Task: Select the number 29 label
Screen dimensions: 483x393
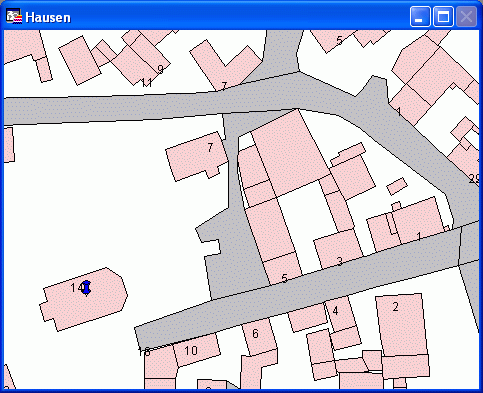Action: coord(474,179)
